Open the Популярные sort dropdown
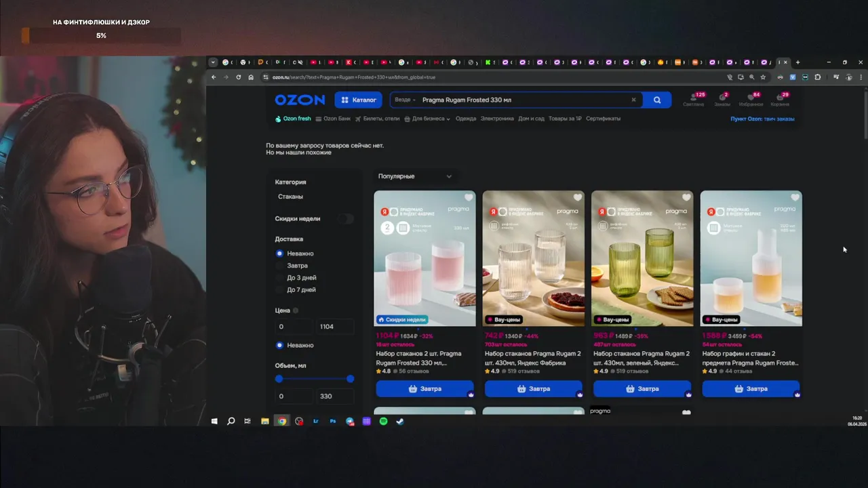868x488 pixels. [415, 176]
